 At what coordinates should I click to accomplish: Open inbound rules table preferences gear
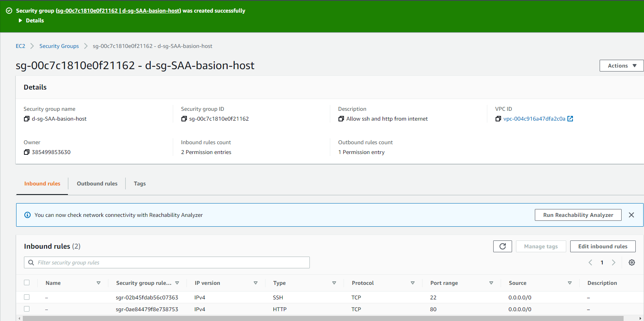[631, 262]
